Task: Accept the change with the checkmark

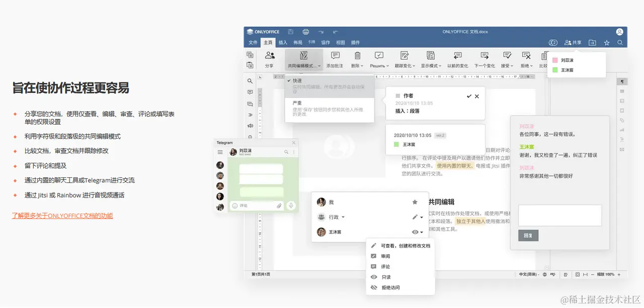Action: click(x=469, y=96)
